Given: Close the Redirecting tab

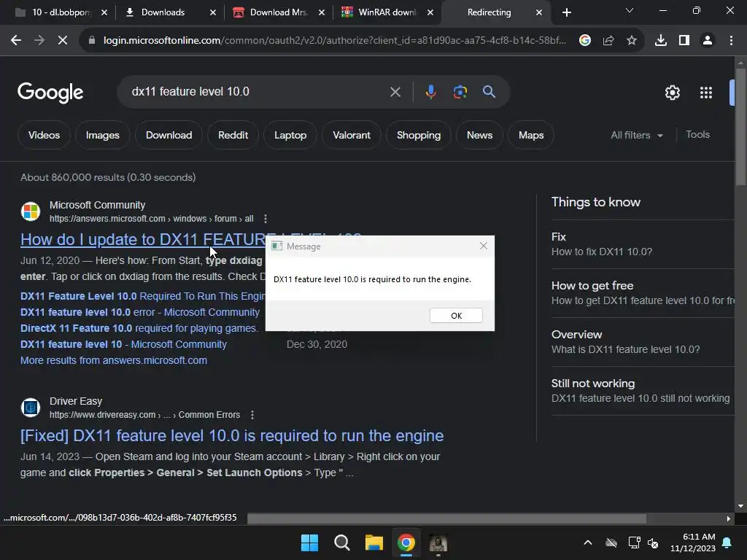Looking at the screenshot, I should (539, 12).
